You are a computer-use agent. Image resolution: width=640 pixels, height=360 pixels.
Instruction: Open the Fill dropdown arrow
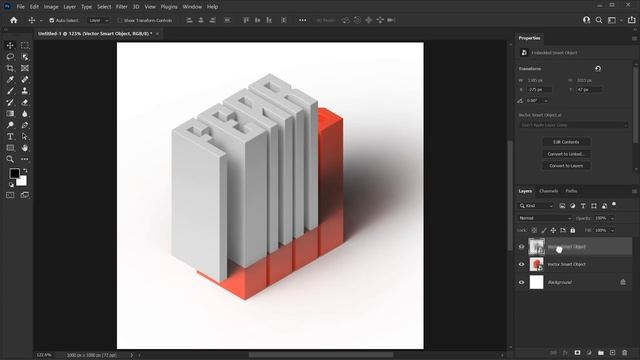click(x=612, y=231)
